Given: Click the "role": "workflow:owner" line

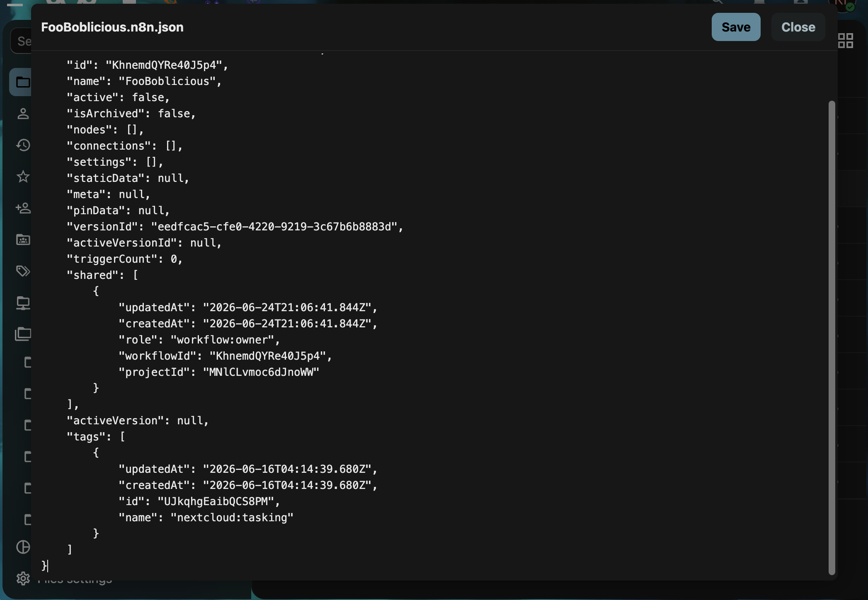Looking at the screenshot, I should click(199, 340).
